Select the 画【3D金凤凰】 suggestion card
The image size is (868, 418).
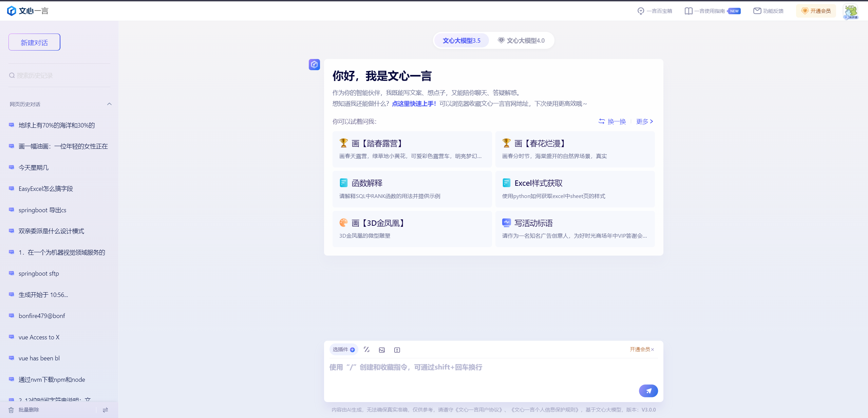(412, 229)
